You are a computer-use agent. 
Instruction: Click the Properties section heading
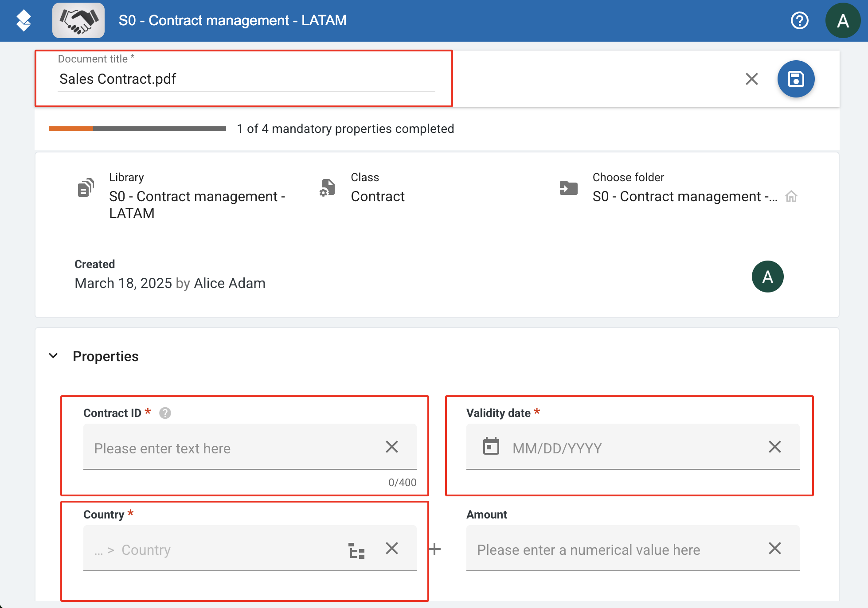point(106,356)
